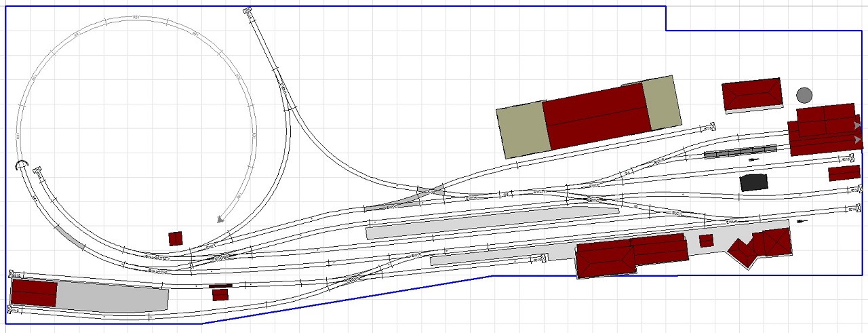The height and width of the screenshot is (333, 868).
Task: Select the small black shed beside the sidings
Action: click(753, 182)
